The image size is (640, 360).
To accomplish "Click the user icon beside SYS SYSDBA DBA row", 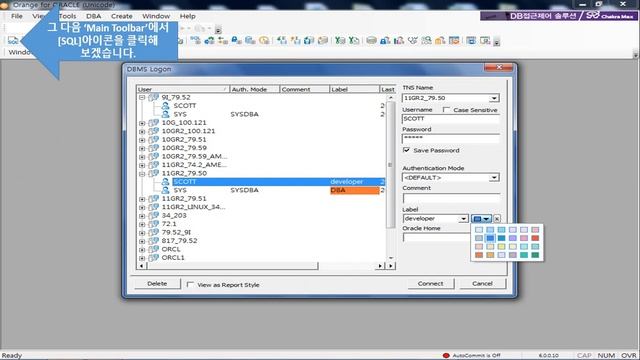I will [165, 190].
